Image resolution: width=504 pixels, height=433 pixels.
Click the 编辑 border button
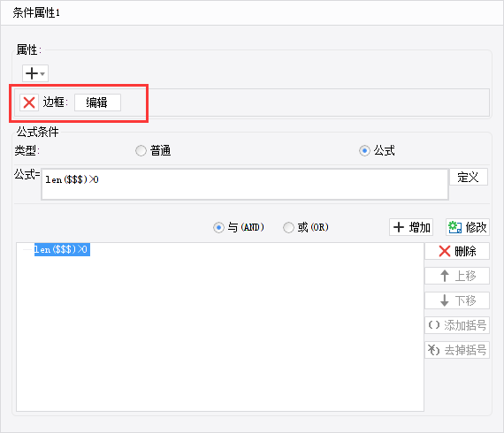(x=97, y=103)
